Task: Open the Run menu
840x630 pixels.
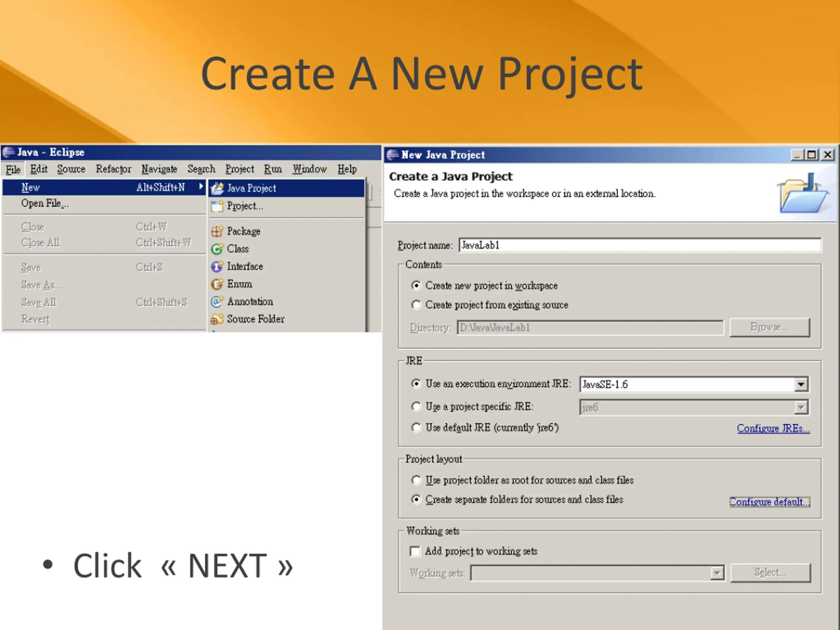Action: (x=273, y=169)
